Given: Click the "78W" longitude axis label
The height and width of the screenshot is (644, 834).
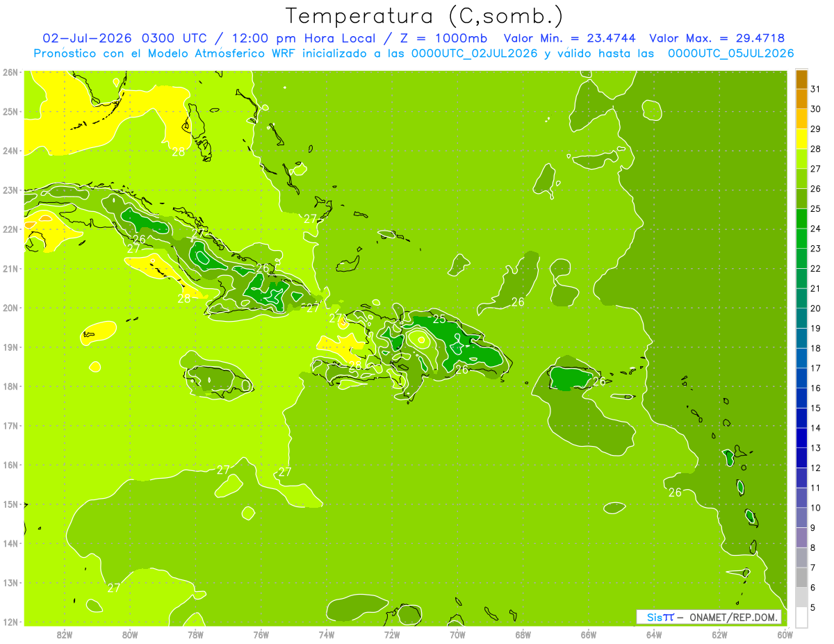Looking at the screenshot, I should [x=195, y=634].
